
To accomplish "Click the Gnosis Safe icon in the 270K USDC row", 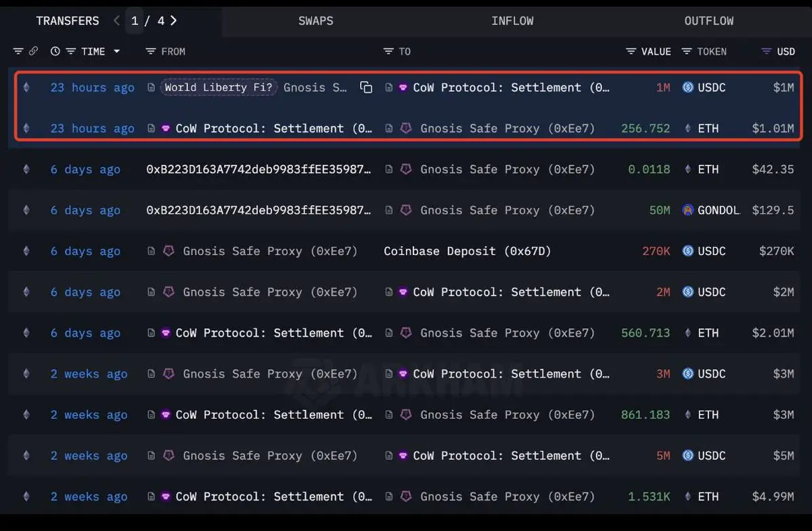I will click(168, 251).
